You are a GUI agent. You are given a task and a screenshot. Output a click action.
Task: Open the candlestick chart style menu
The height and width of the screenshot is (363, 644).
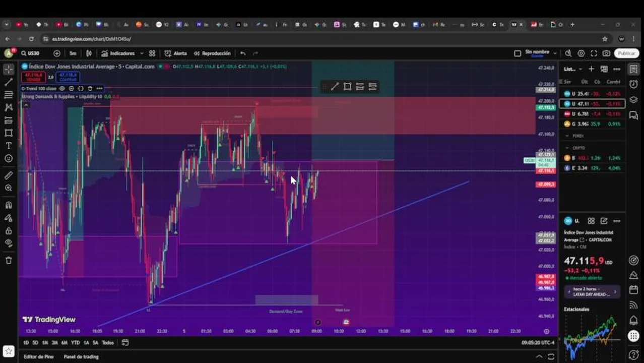click(89, 53)
